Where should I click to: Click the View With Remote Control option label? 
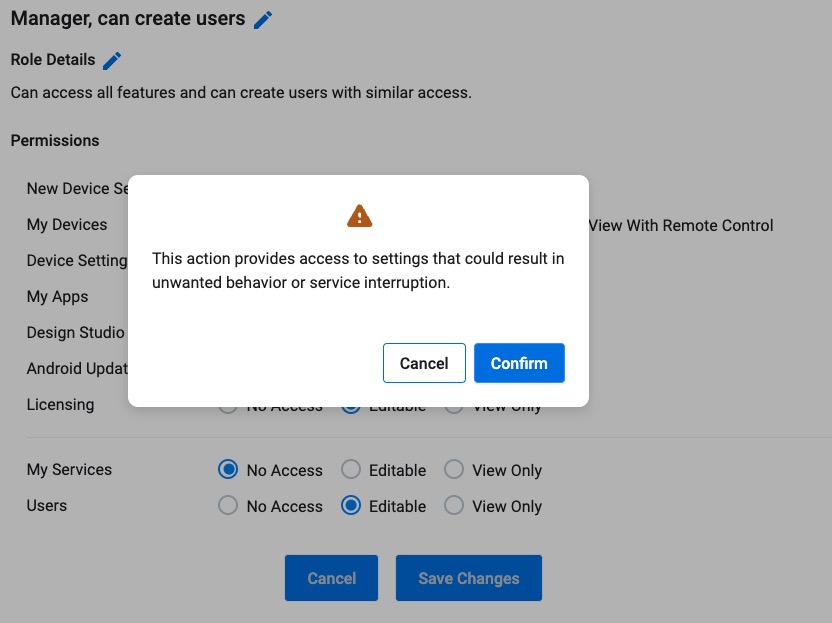coord(681,226)
